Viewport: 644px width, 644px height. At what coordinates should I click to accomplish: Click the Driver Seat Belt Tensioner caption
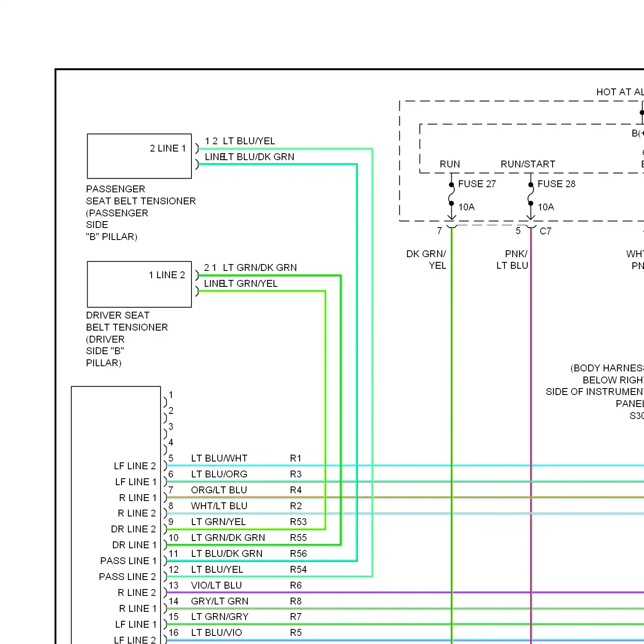pos(127,339)
